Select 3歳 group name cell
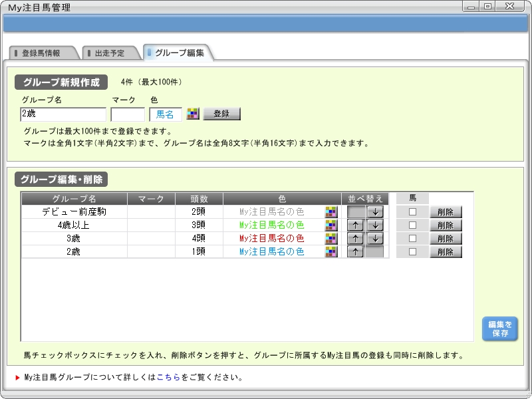This screenshot has width=532, height=399. coord(74,238)
